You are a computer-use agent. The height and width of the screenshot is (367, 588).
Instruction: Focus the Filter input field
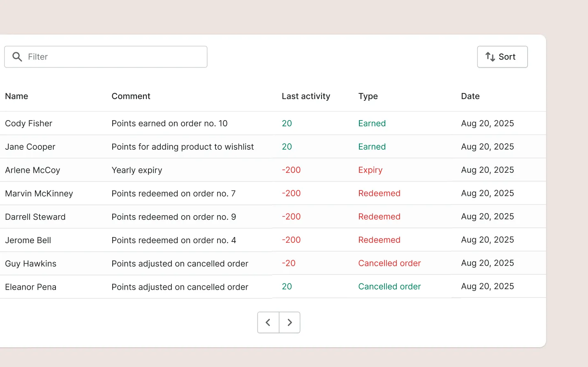[x=106, y=57]
